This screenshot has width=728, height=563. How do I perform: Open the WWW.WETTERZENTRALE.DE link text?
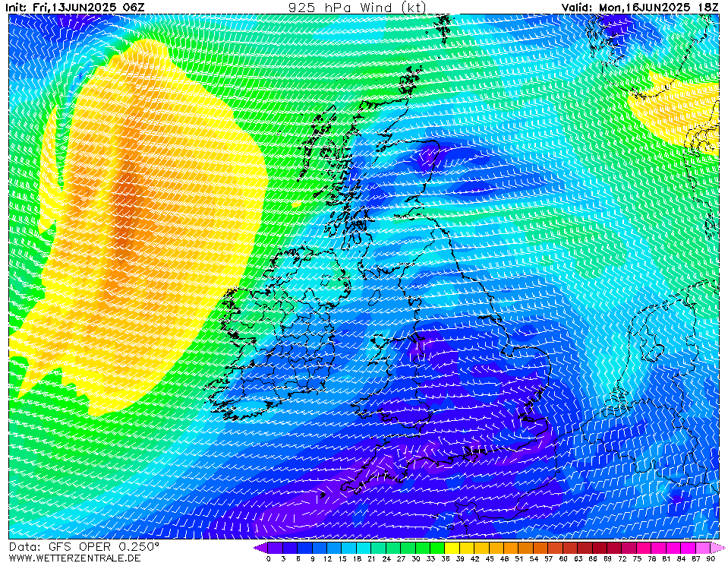click(x=74, y=558)
